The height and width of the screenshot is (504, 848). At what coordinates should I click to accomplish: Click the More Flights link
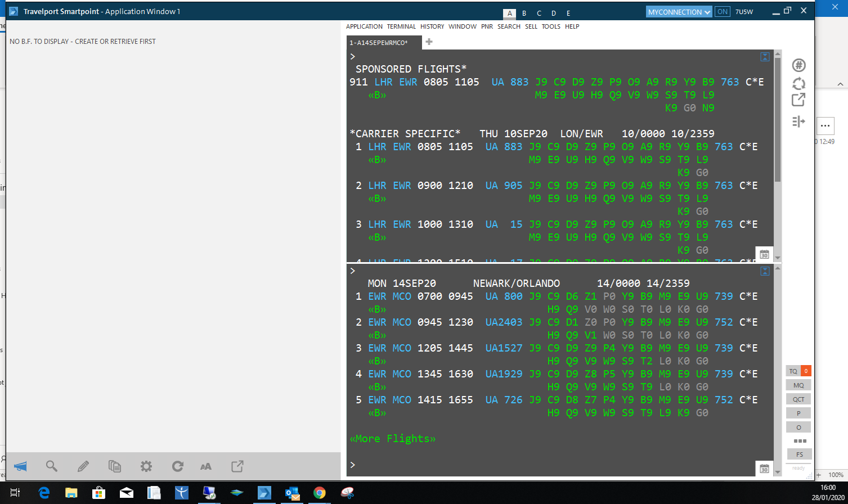(393, 439)
